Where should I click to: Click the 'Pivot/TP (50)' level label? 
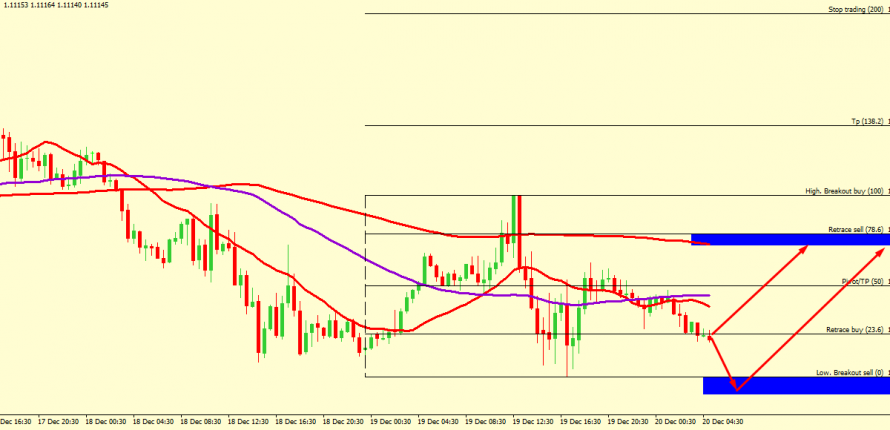[861, 282]
